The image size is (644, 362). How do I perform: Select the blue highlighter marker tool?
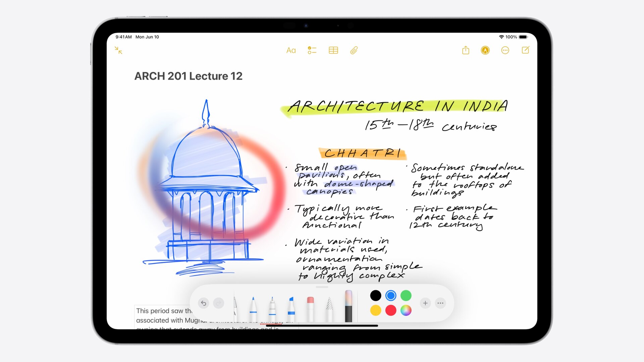tap(291, 309)
